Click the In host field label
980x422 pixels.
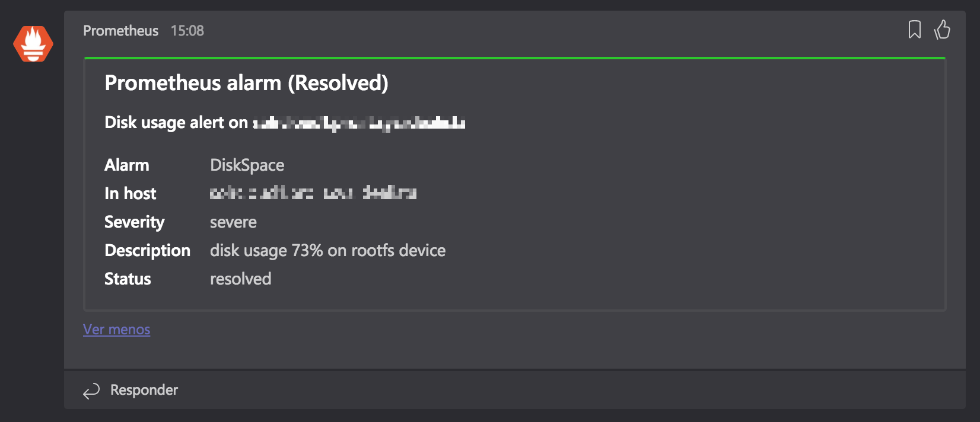coord(130,194)
